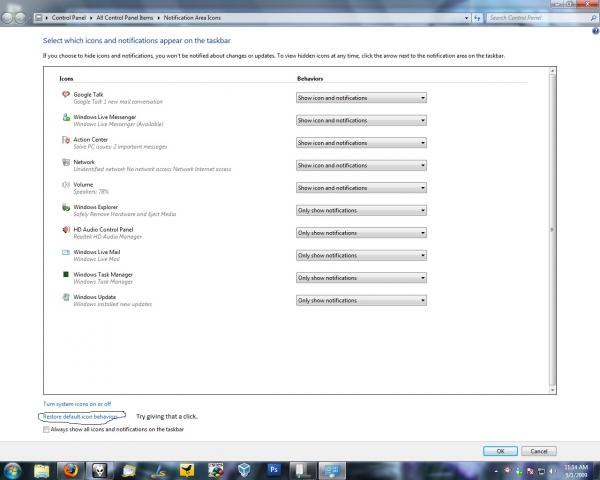Click the Network icon in the list

tap(66, 162)
